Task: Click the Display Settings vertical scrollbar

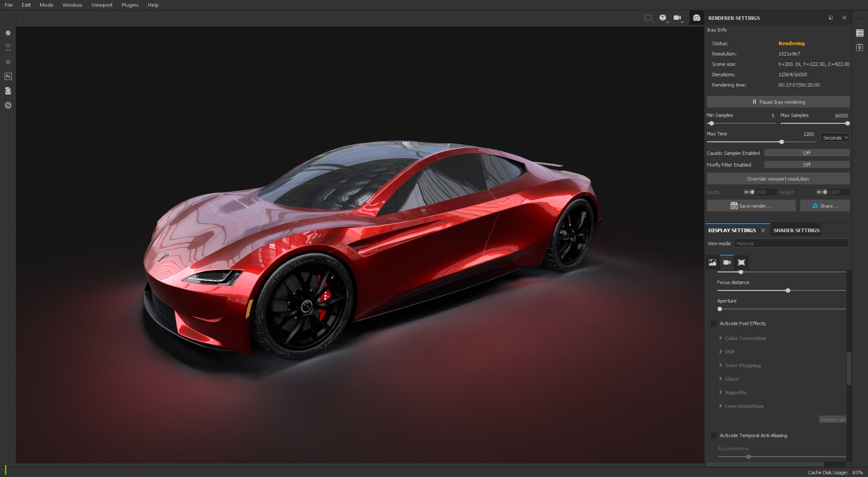Action: [849, 368]
